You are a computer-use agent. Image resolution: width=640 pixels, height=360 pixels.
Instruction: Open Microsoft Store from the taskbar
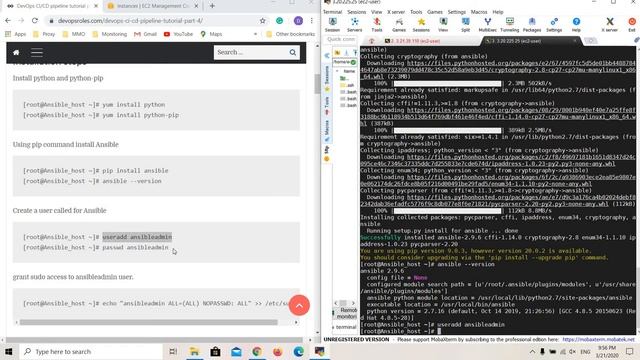click(x=215, y=351)
